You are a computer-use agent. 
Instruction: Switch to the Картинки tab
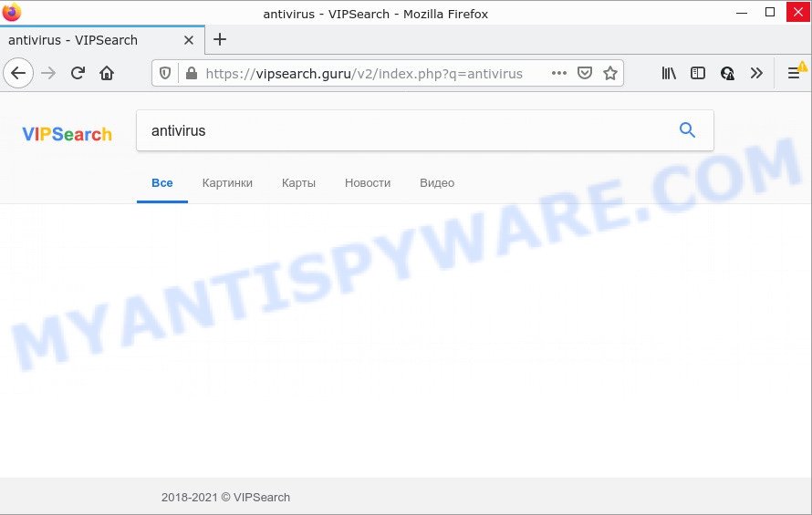pyautogui.click(x=227, y=183)
